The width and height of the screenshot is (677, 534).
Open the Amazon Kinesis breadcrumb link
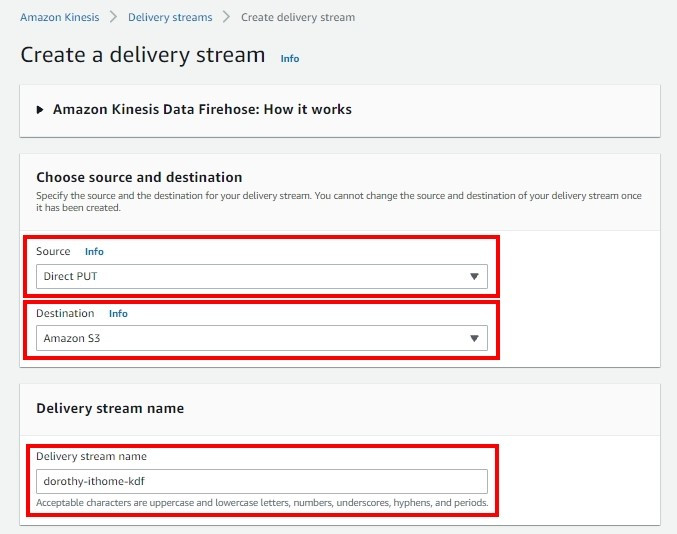tap(60, 17)
